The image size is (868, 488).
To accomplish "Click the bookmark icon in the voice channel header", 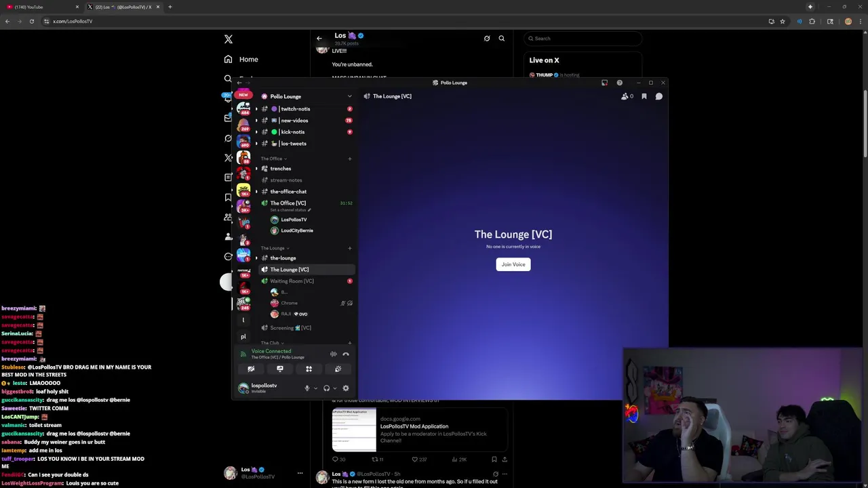I will coord(644,96).
